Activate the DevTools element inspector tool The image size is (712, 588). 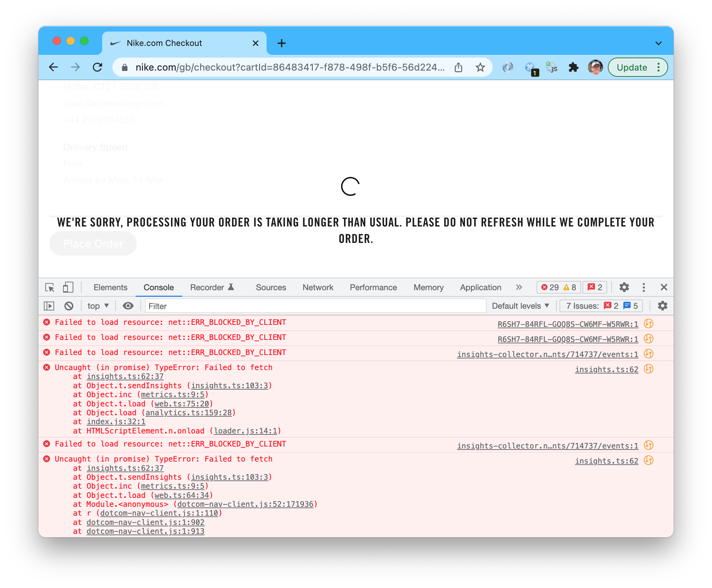(50, 287)
